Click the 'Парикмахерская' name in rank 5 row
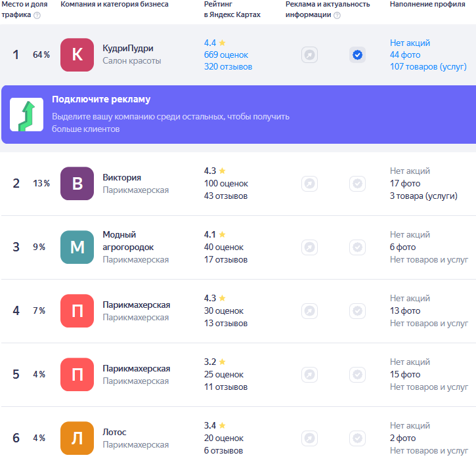The height and width of the screenshot is (466, 476). coord(137,369)
